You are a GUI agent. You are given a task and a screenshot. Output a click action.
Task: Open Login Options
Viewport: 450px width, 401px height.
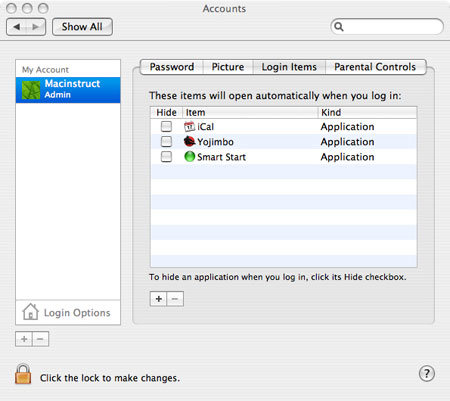click(x=68, y=312)
